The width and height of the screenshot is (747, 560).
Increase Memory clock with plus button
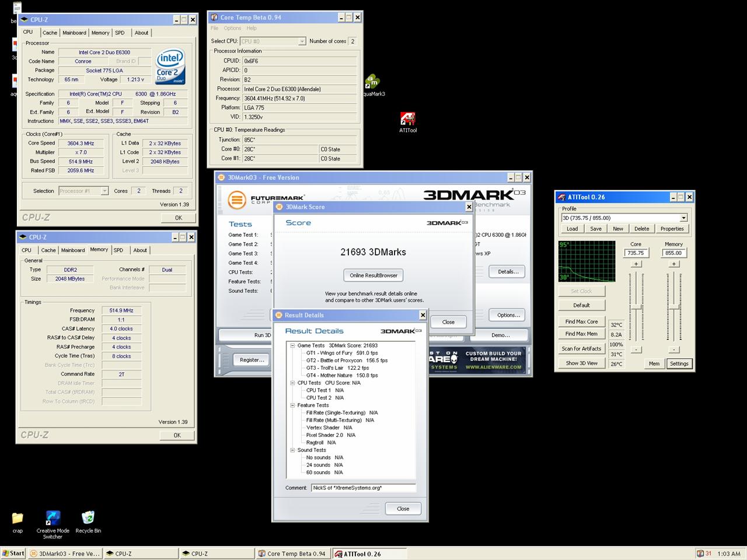(673, 264)
